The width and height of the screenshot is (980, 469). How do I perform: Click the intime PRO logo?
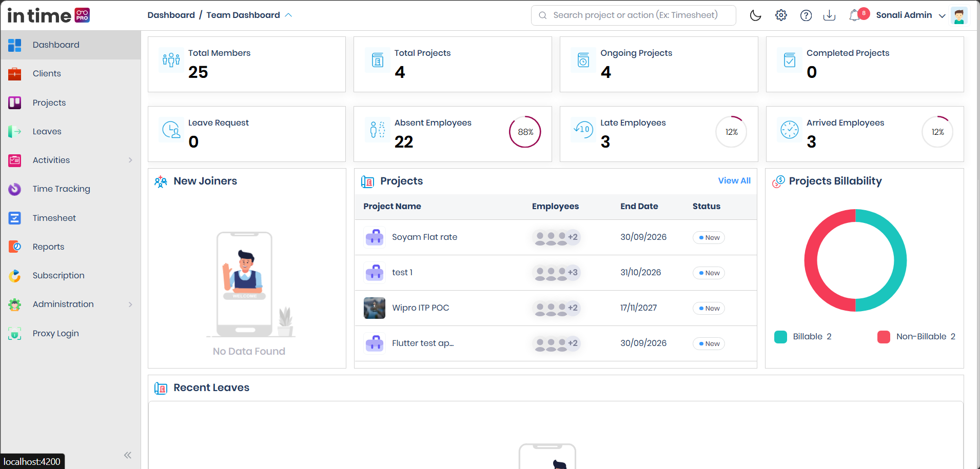point(48,15)
